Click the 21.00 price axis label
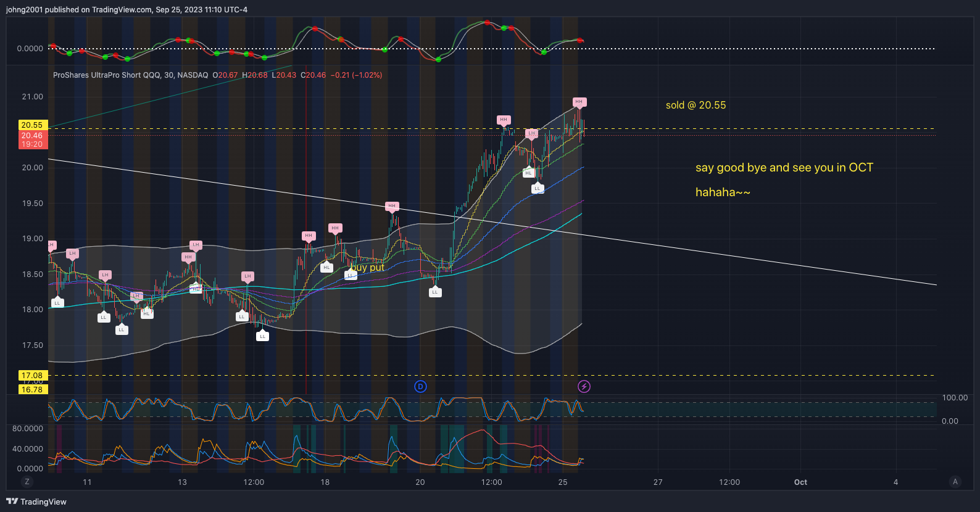The width and height of the screenshot is (980, 512). point(33,97)
